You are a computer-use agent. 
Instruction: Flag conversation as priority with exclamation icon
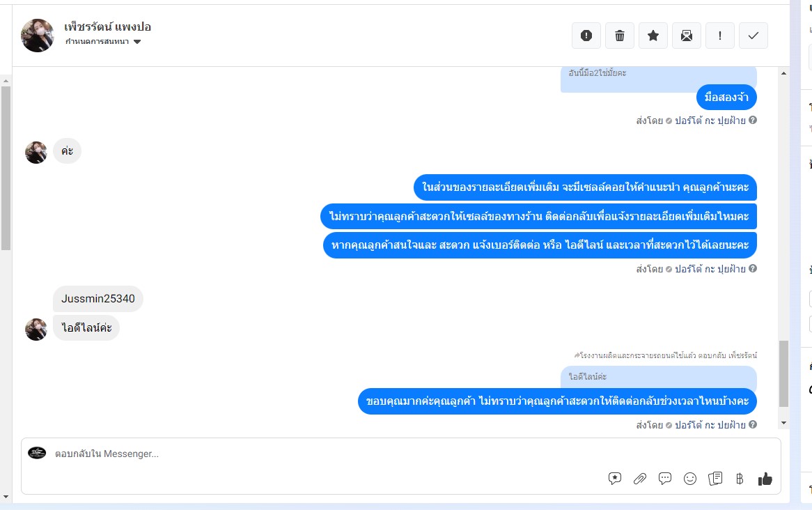(720, 36)
